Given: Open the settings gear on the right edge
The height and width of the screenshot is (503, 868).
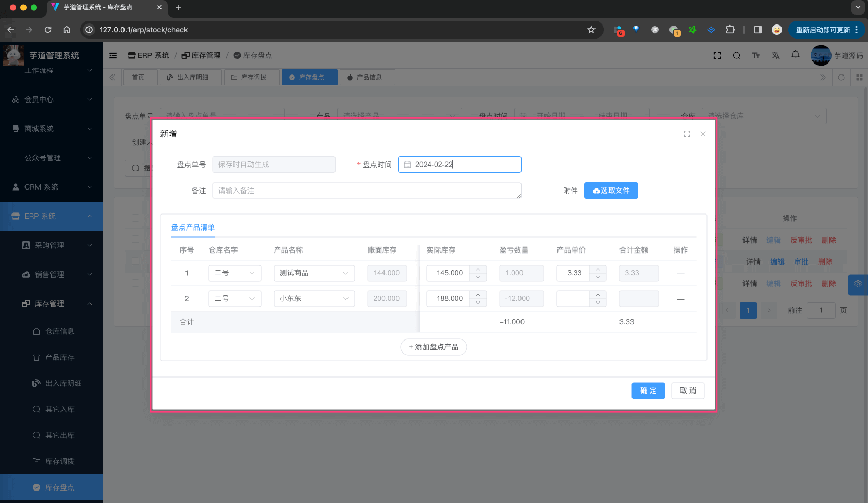Looking at the screenshot, I should click(x=858, y=285).
